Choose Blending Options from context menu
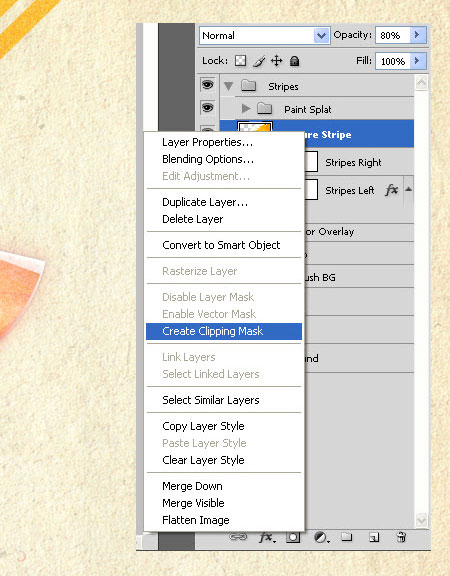This screenshot has height=576, width=450. [x=224, y=159]
